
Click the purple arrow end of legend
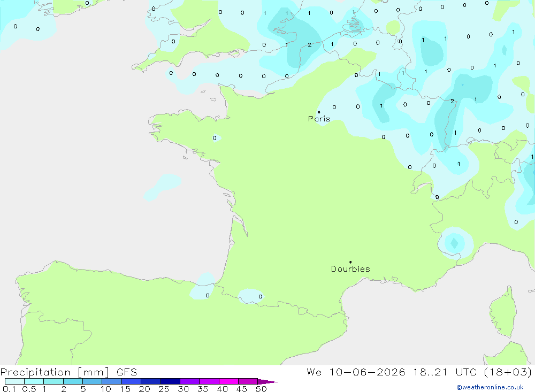(267, 381)
